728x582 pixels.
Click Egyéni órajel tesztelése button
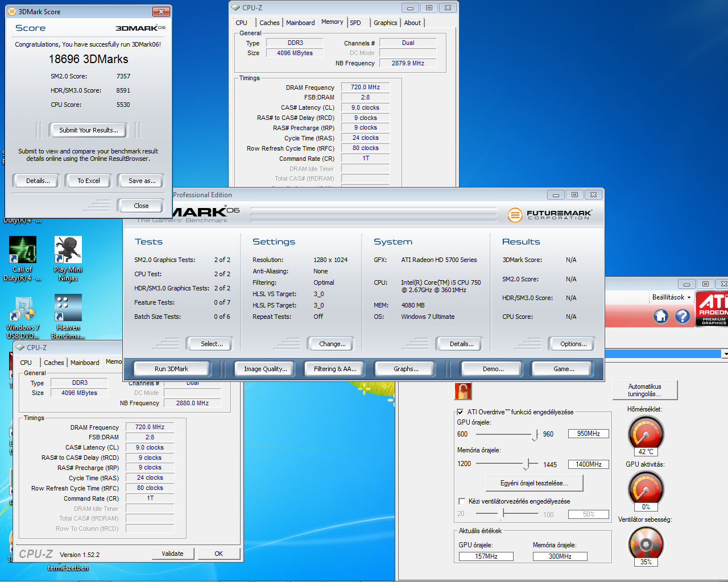pos(535,483)
